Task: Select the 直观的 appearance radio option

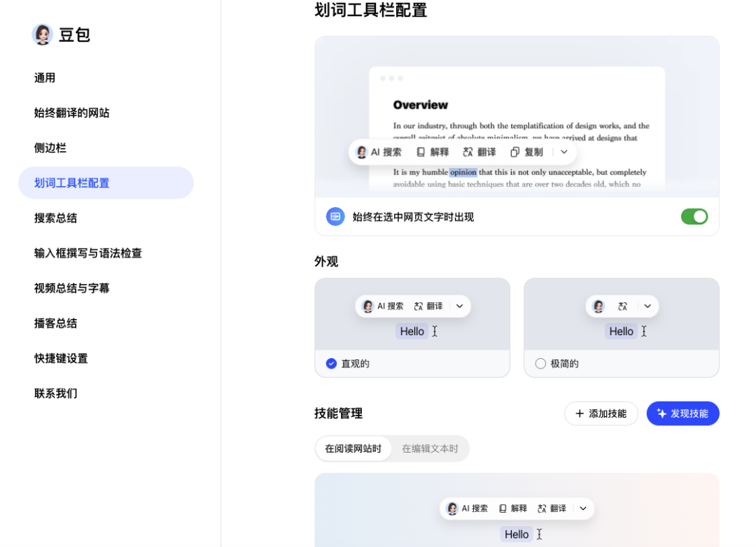Action: pos(332,364)
